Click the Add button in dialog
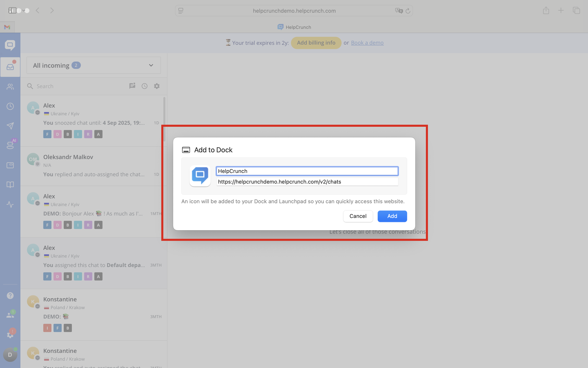 tap(392, 216)
